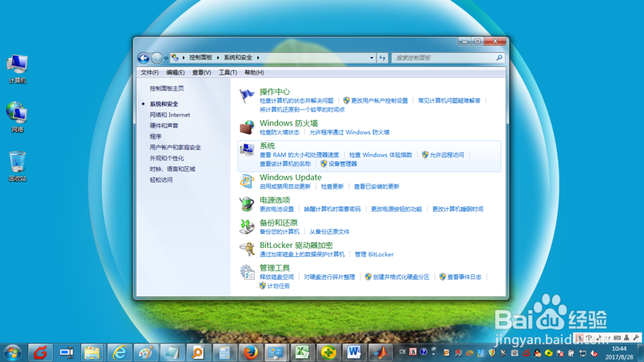Screen dimensions: 644x362
Task: Select 用户帐户和家庭安全 in the sidebar
Action: click(175, 148)
